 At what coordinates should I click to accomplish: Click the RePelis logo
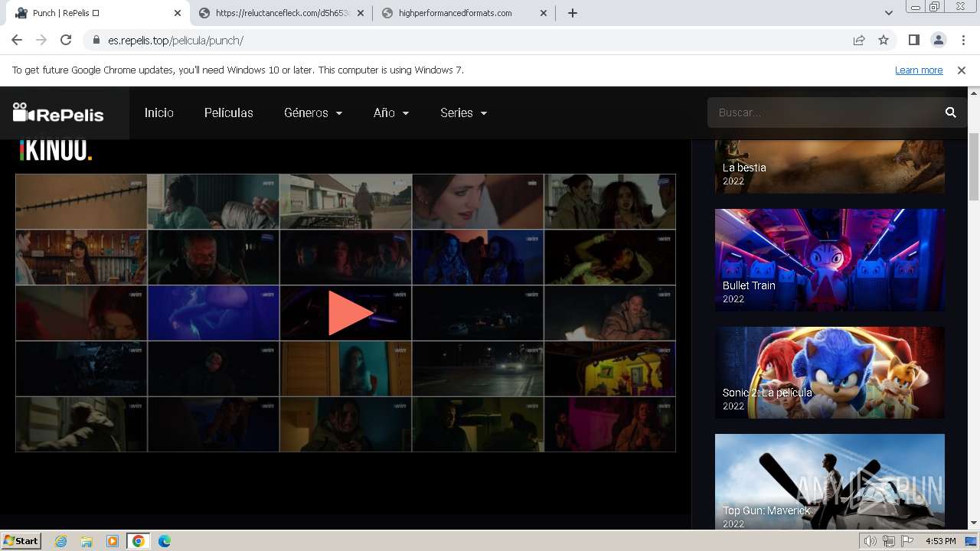pos(58,113)
